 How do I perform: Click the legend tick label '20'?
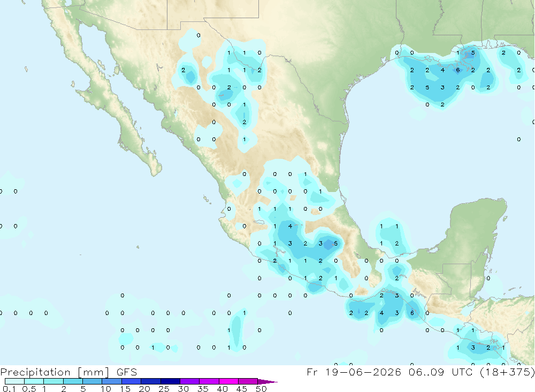[144, 389]
